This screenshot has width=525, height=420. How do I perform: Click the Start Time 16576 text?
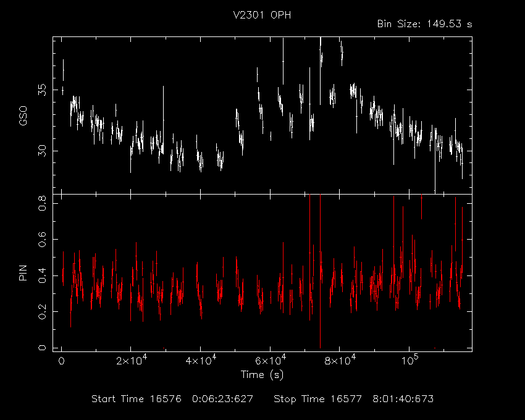click(136, 399)
